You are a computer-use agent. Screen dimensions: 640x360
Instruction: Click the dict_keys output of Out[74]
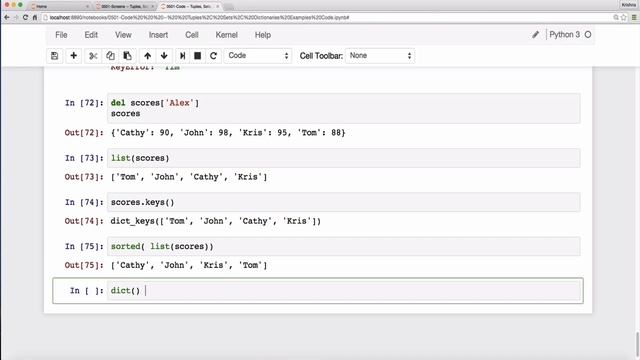pos(216,221)
